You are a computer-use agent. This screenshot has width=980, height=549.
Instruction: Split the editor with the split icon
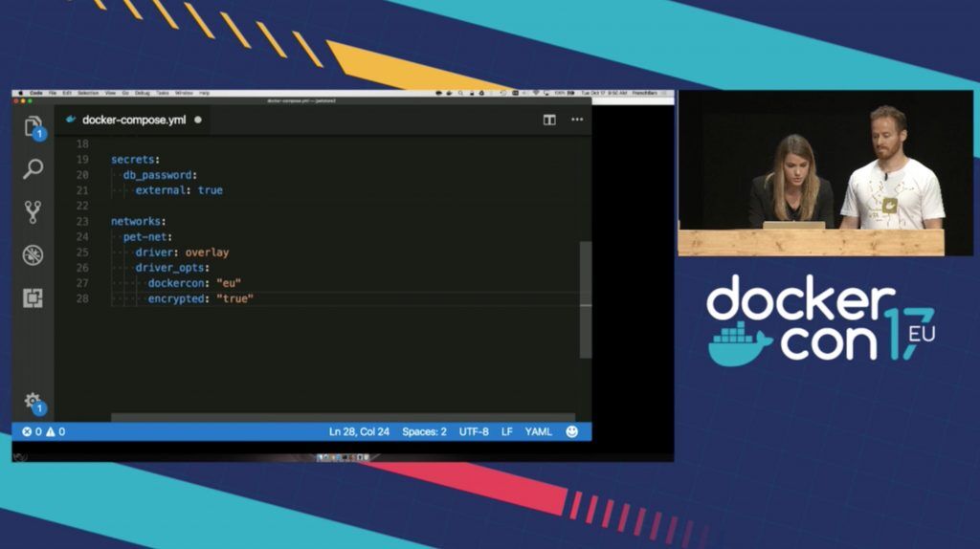click(x=549, y=120)
